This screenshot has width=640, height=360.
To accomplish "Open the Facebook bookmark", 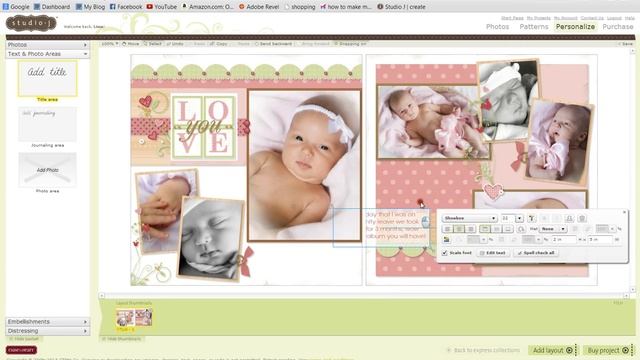I will coord(126,7).
